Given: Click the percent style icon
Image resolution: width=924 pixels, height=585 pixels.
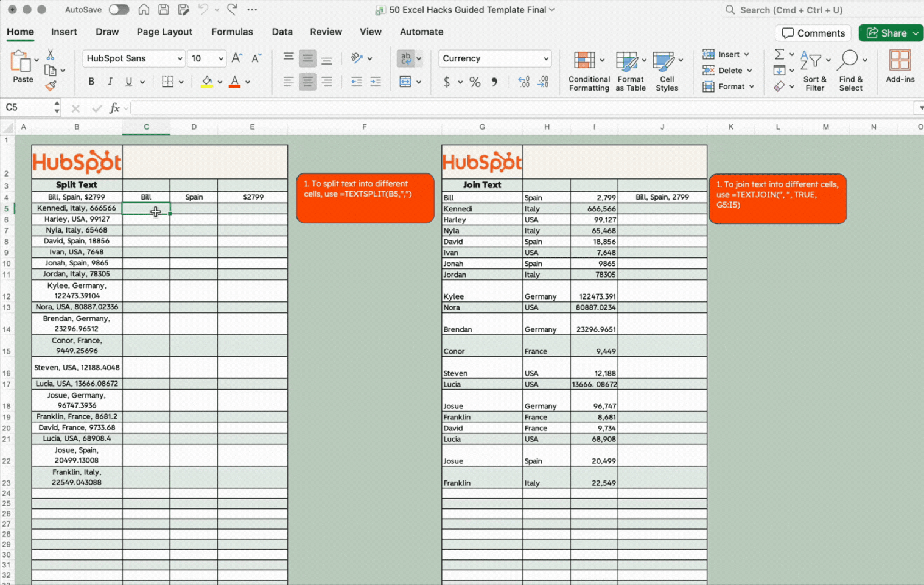Looking at the screenshot, I should [475, 82].
